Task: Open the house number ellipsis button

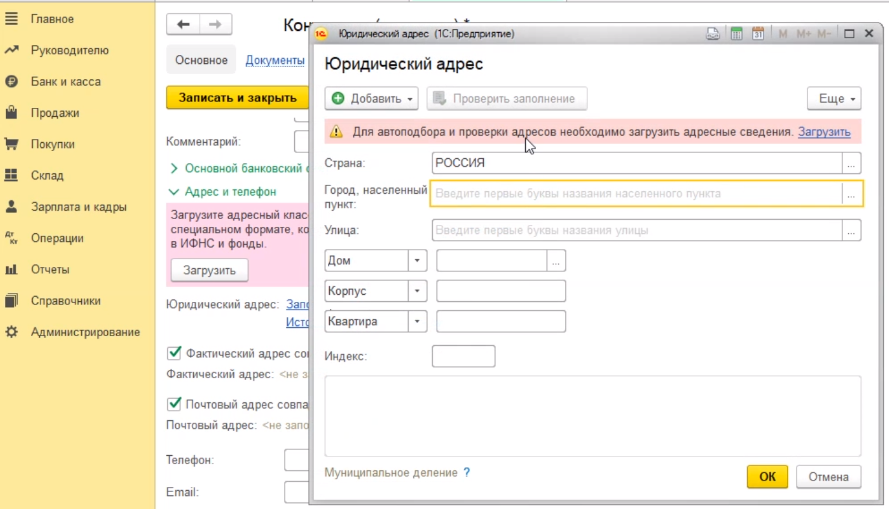Action: click(x=556, y=261)
